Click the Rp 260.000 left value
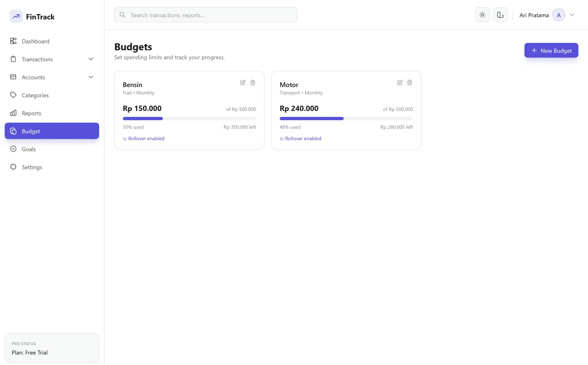Screen dimensions: 588x365 point(396,127)
